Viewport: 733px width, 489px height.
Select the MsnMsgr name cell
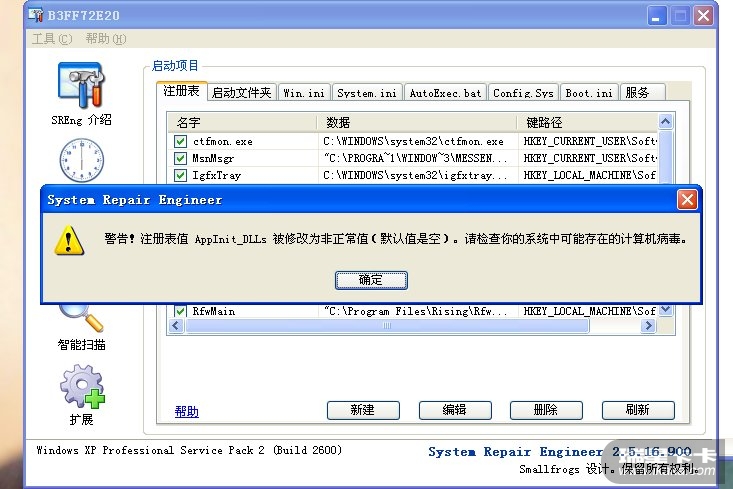213,158
